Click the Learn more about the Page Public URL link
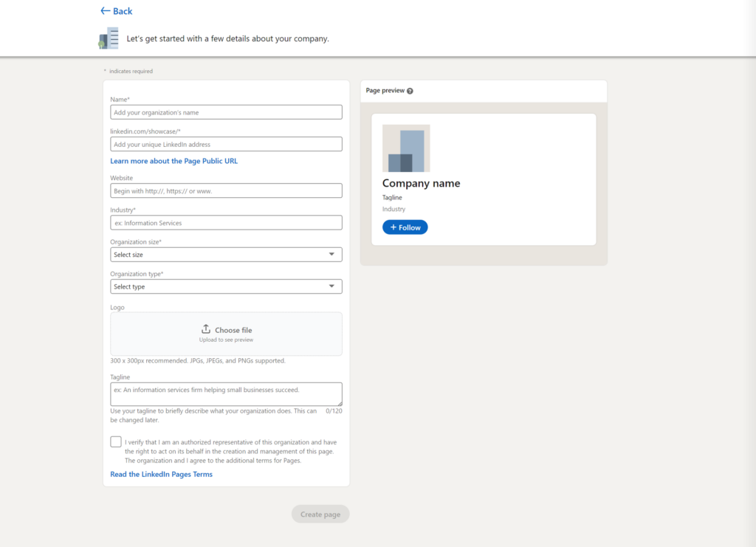The image size is (756, 547). tap(173, 160)
